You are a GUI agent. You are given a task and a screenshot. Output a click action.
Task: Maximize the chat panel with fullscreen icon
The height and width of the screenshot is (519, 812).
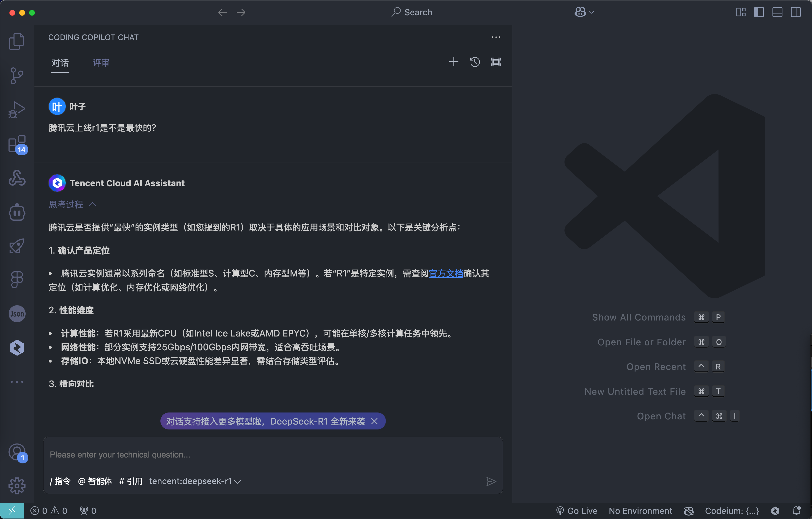point(496,62)
